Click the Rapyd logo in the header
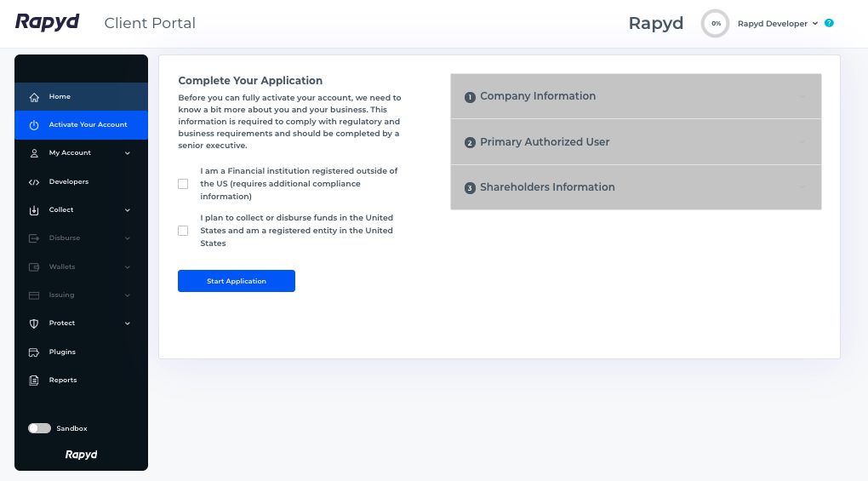868x481 pixels. (x=47, y=23)
